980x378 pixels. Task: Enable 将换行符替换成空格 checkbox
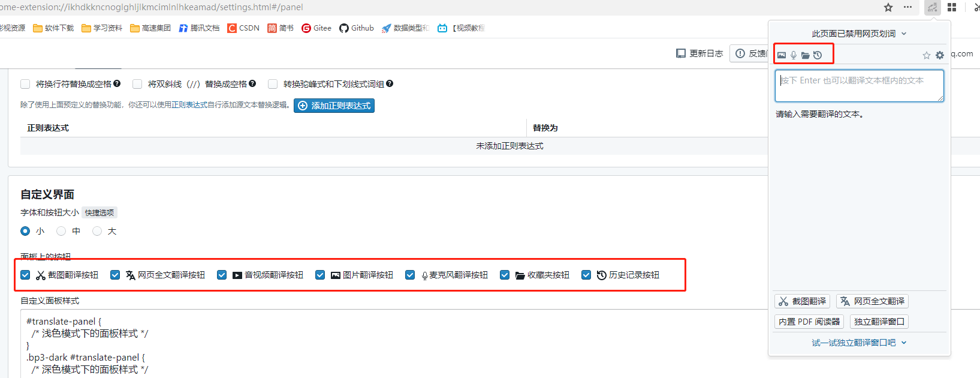click(25, 84)
